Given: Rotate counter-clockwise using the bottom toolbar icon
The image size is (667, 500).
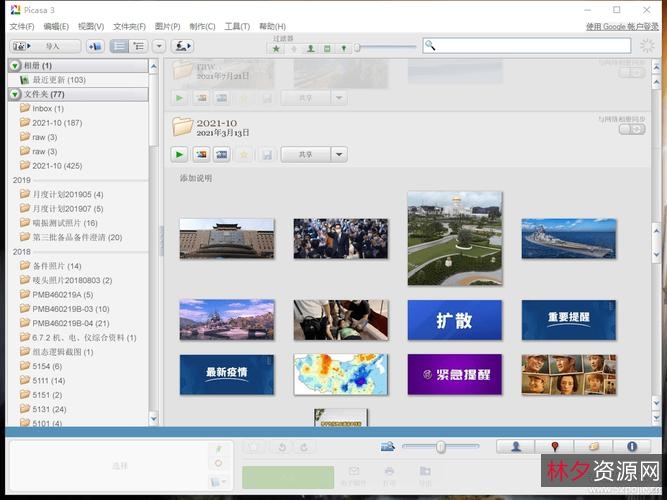Looking at the screenshot, I should [x=282, y=447].
